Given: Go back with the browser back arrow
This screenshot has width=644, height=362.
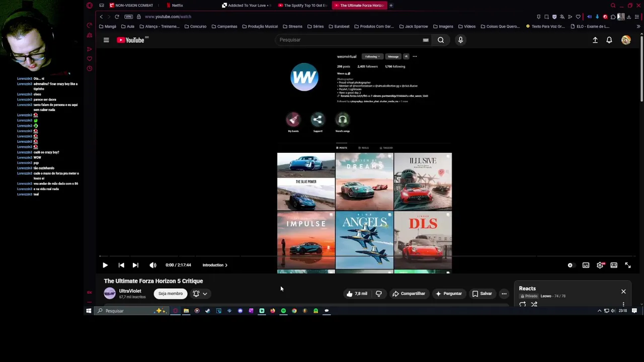Looking at the screenshot, I should click(x=101, y=17).
